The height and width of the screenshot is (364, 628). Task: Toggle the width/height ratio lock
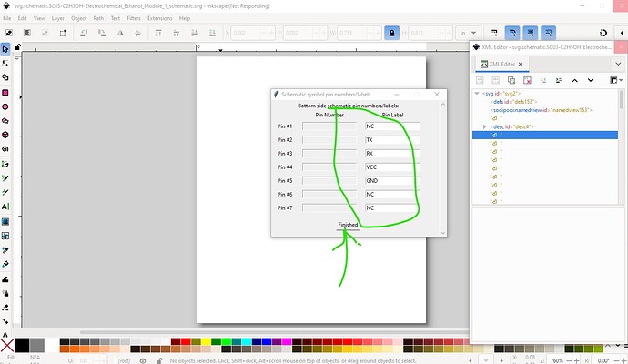390,33
